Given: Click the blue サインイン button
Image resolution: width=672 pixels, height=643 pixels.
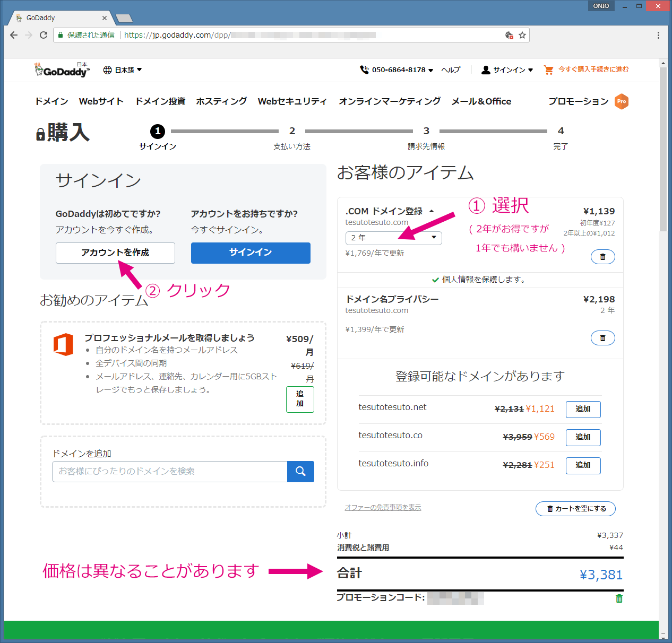Looking at the screenshot, I should 251,253.
